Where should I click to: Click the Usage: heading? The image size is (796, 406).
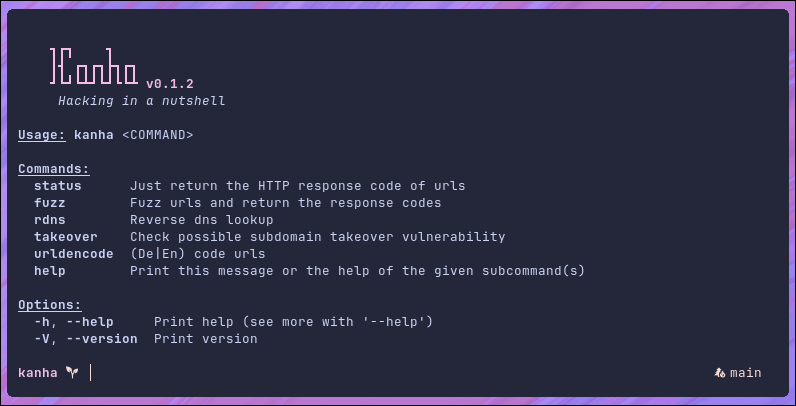click(42, 136)
